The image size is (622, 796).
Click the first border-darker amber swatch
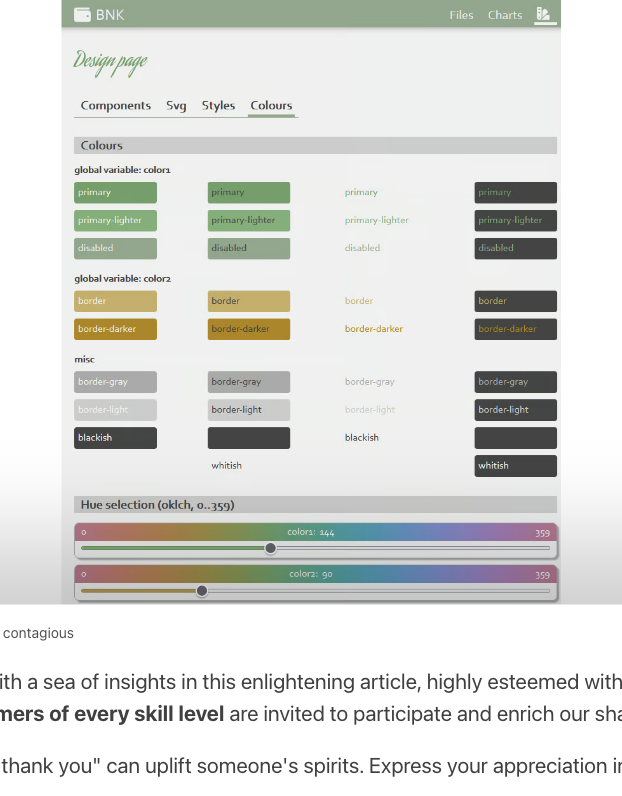[115, 329]
